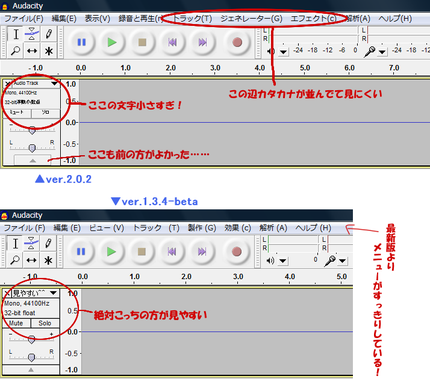Select the Envelope tool in the ver.1.3.4-beta window
The image size is (430, 379).
tap(32, 243)
